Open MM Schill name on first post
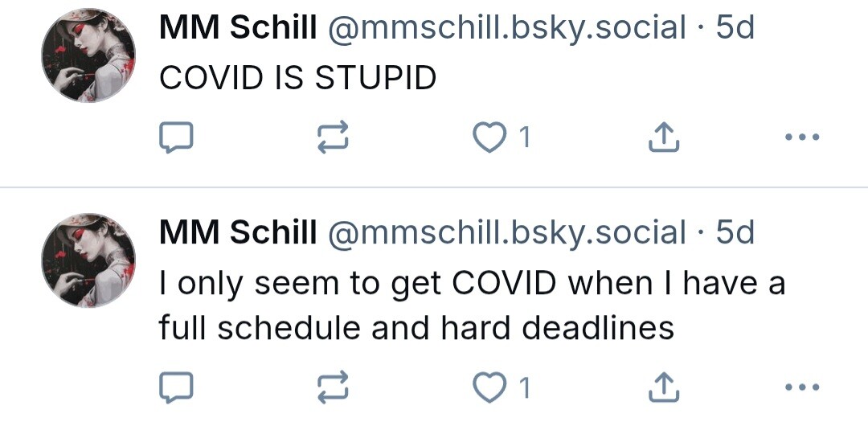 coord(238,27)
